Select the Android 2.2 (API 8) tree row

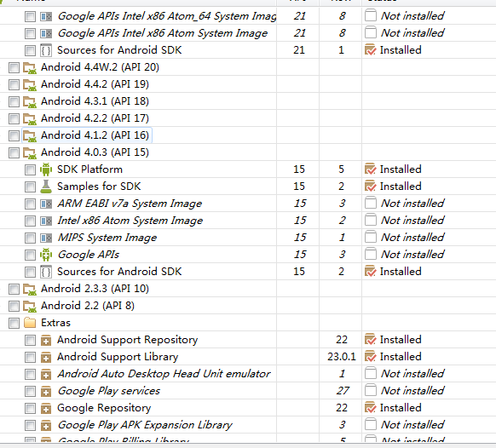tap(88, 306)
